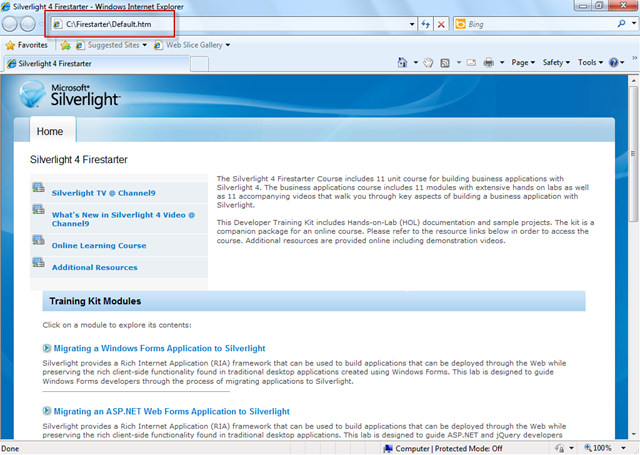Click the red Stop loading icon
This screenshot has height=455, width=640.
point(441,24)
